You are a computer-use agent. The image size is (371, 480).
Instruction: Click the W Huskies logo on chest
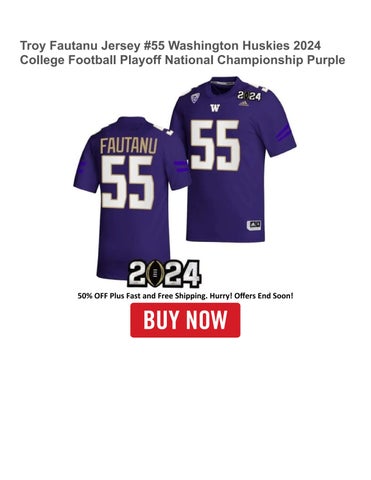click(215, 108)
